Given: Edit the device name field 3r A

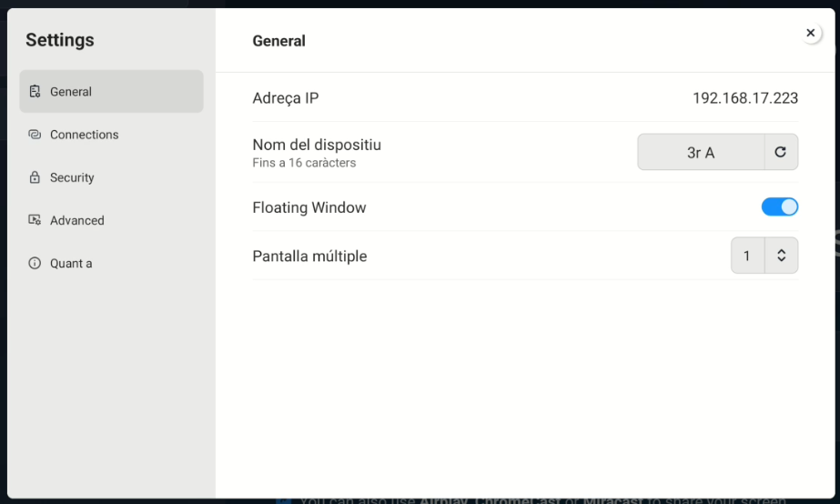Looking at the screenshot, I should click(x=701, y=152).
